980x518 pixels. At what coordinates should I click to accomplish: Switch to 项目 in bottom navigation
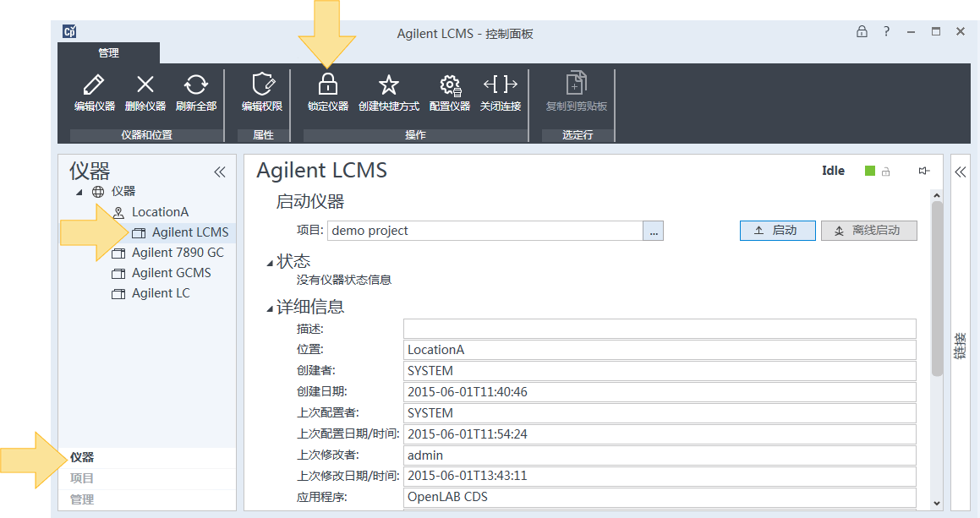tap(82, 478)
